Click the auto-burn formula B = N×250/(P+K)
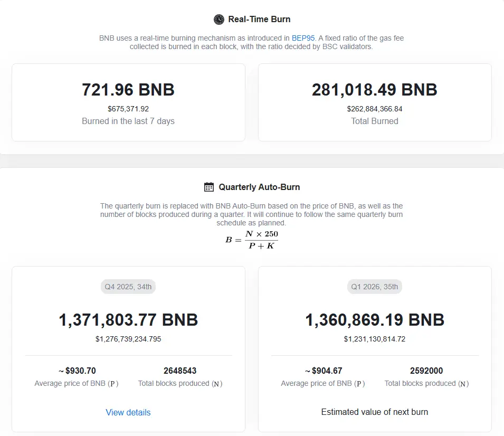The height and width of the screenshot is (436, 504). pos(252,240)
